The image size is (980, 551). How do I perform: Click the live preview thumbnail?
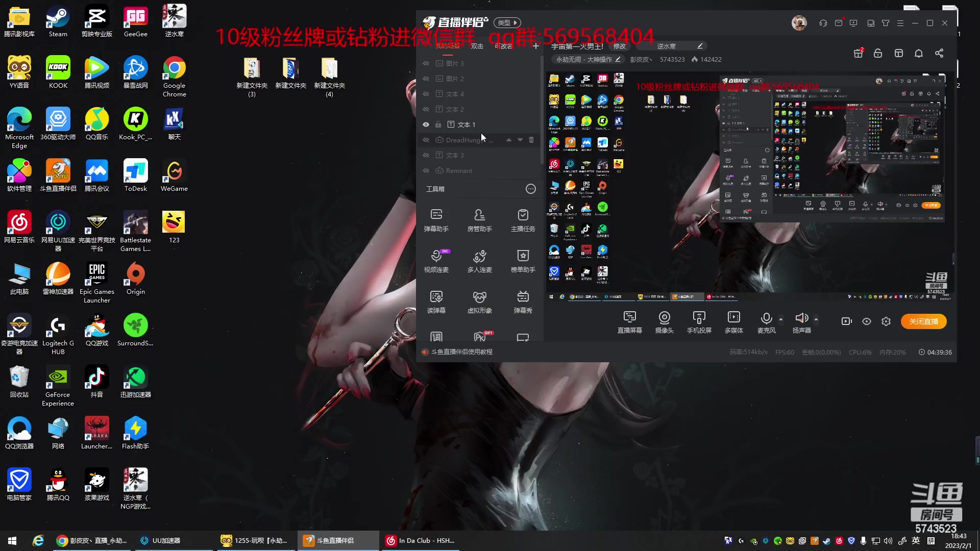click(x=750, y=187)
